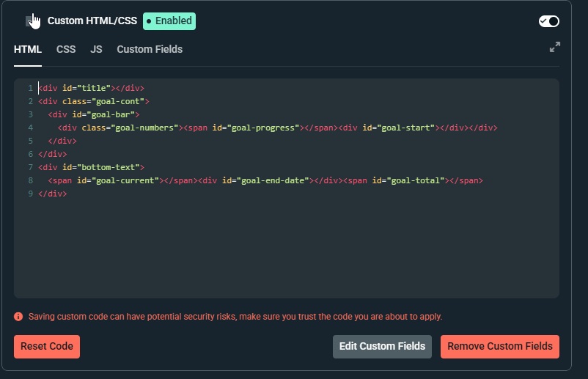The width and height of the screenshot is (588, 379).
Task: Click the Enabled status badge
Action: click(x=169, y=21)
